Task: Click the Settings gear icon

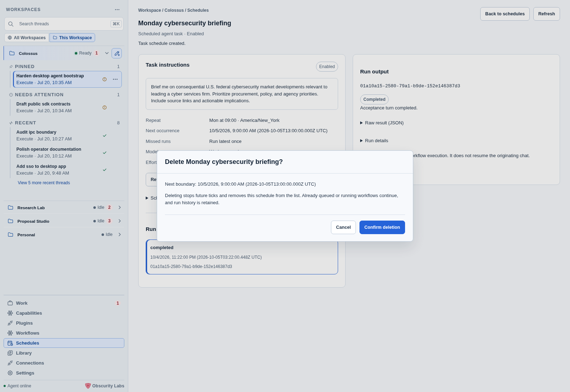Action: coord(10,373)
